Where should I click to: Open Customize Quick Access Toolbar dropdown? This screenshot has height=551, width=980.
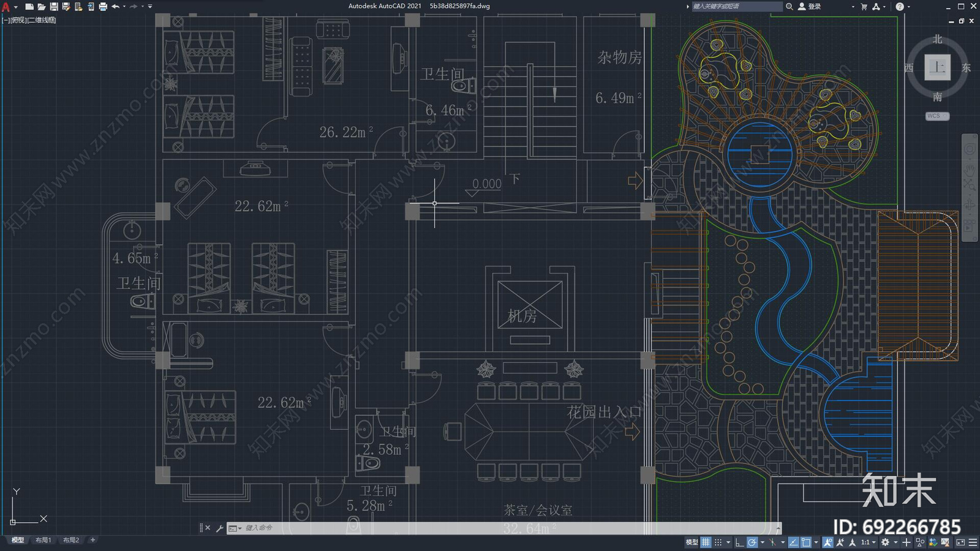pos(150,7)
